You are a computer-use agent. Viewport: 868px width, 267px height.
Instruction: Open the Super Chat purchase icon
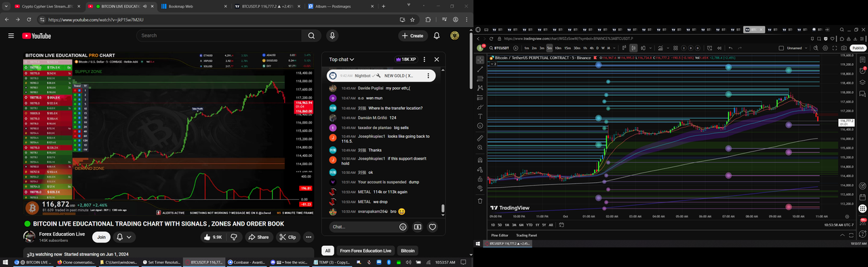click(418, 227)
